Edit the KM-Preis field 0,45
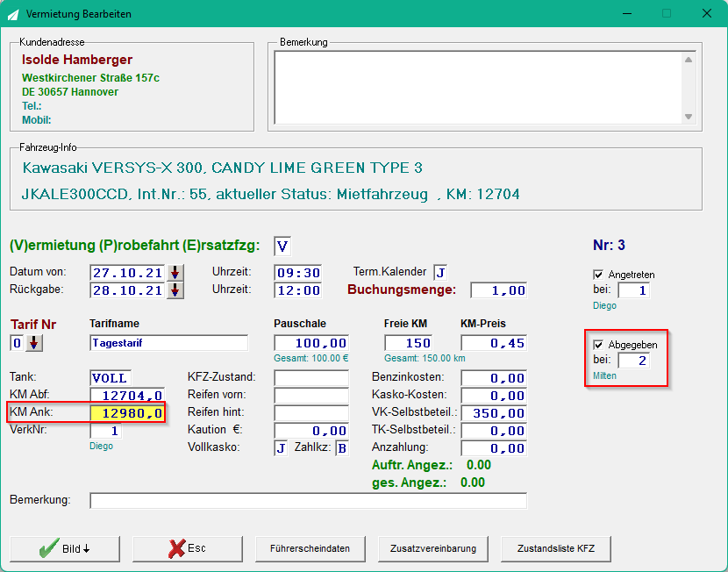 [494, 343]
